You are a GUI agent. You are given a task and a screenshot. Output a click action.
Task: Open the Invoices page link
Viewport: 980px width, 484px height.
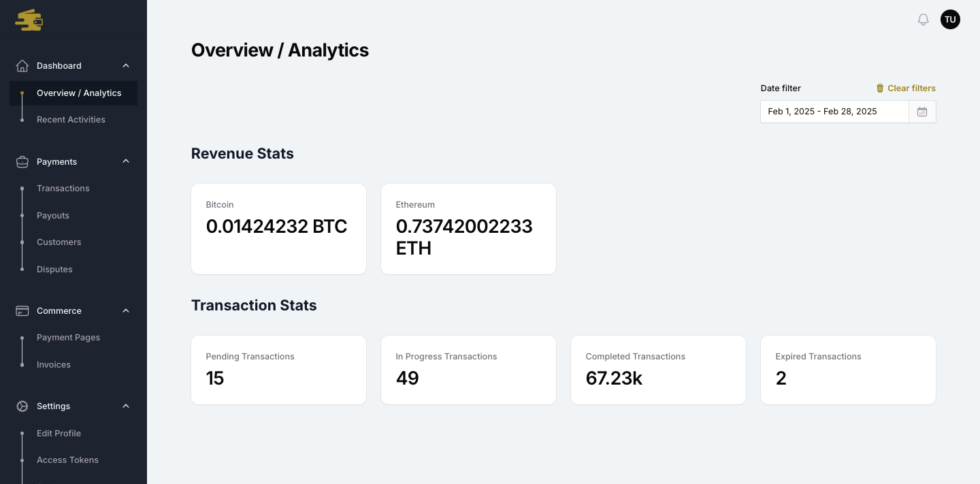(x=54, y=365)
